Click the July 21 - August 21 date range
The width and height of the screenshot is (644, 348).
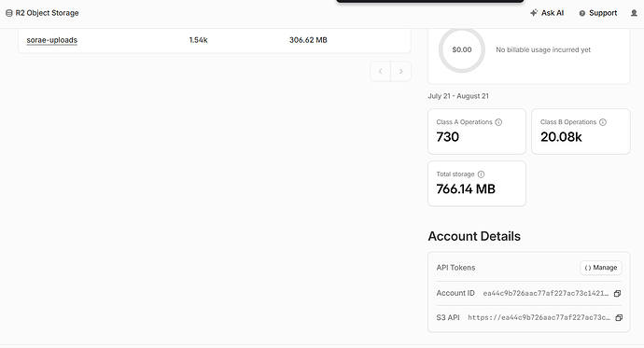[x=458, y=96]
